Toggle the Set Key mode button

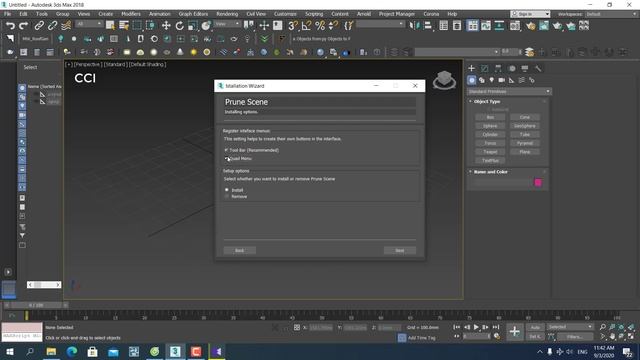click(x=535, y=337)
